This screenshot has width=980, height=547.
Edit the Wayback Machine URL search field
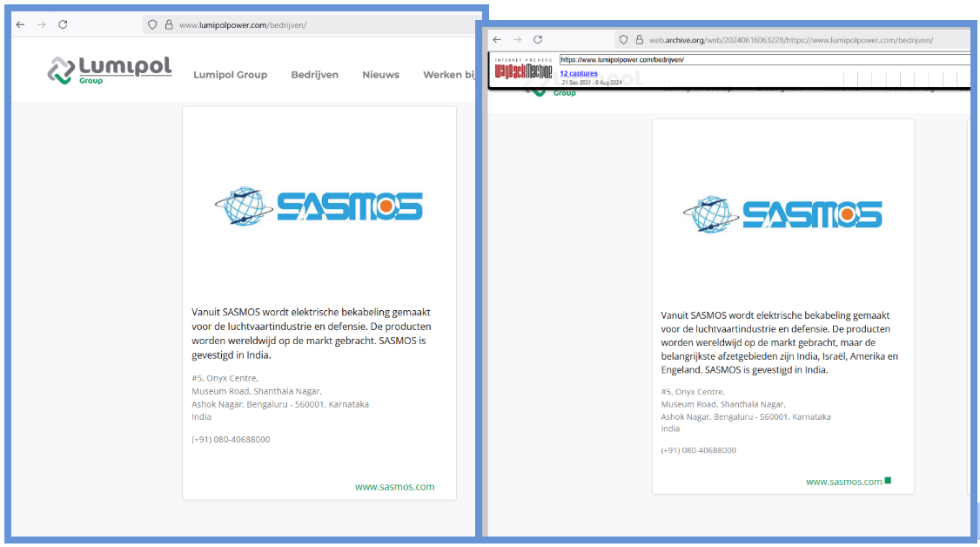pos(765,60)
